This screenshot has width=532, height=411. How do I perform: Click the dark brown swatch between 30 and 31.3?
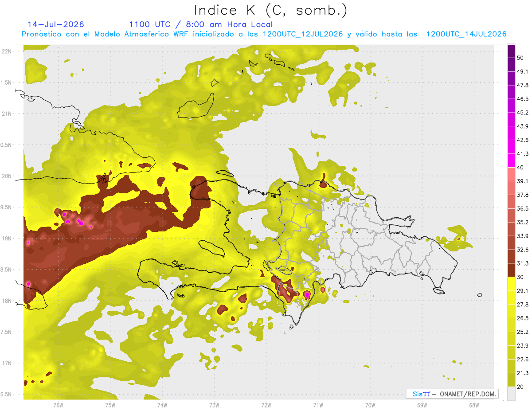[x=511, y=270]
